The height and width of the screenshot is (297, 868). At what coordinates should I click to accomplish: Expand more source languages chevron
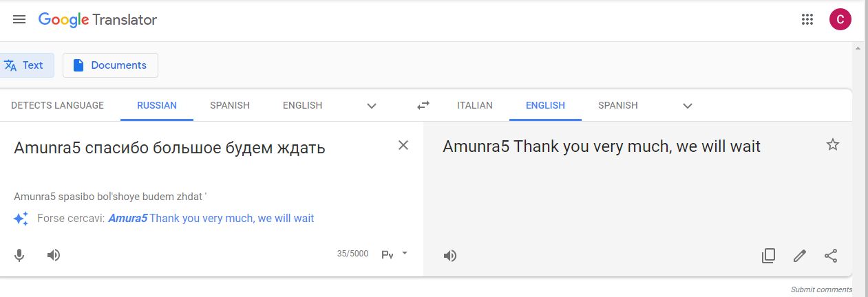point(372,106)
